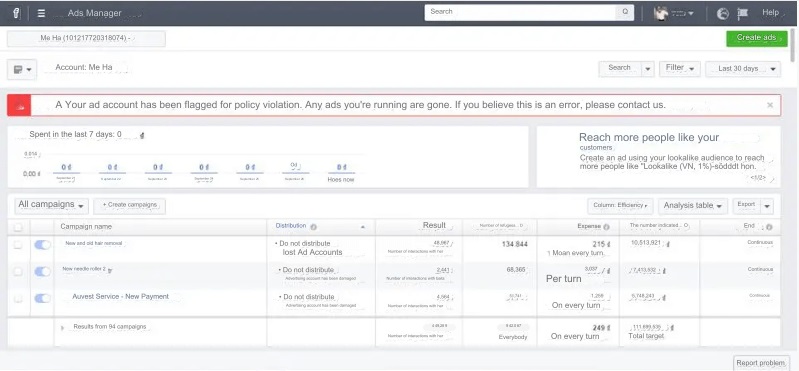Screen dimensions: 799x371
Task: Toggle the Auvest Service - New Payment campaign
Action: click(42, 299)
